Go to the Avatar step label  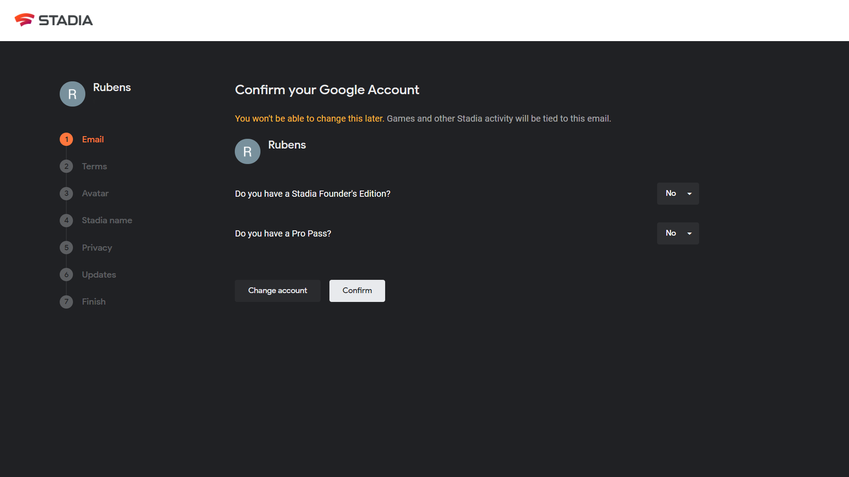click(x=95, y=193)
